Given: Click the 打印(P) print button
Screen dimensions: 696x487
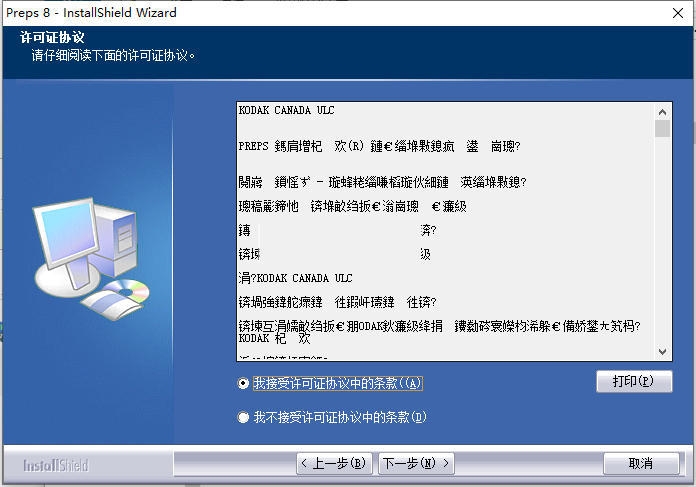Looking at the screenshot, I should coord(634,381).
